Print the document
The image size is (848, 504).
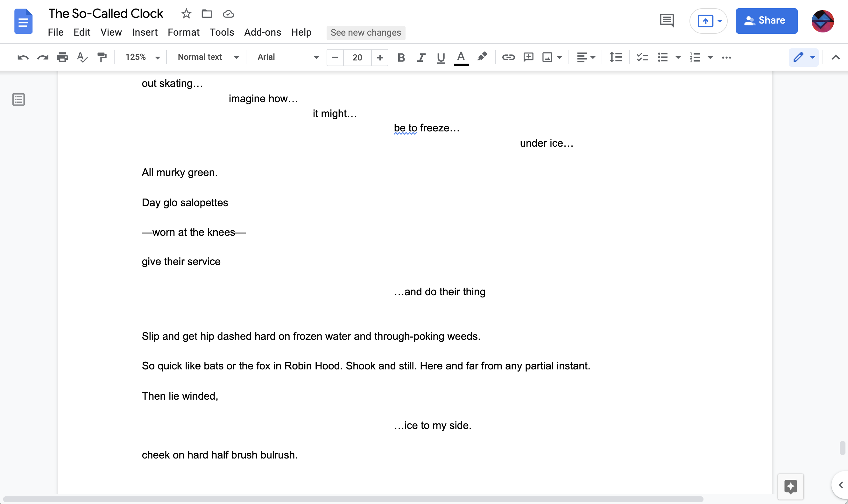62,57
